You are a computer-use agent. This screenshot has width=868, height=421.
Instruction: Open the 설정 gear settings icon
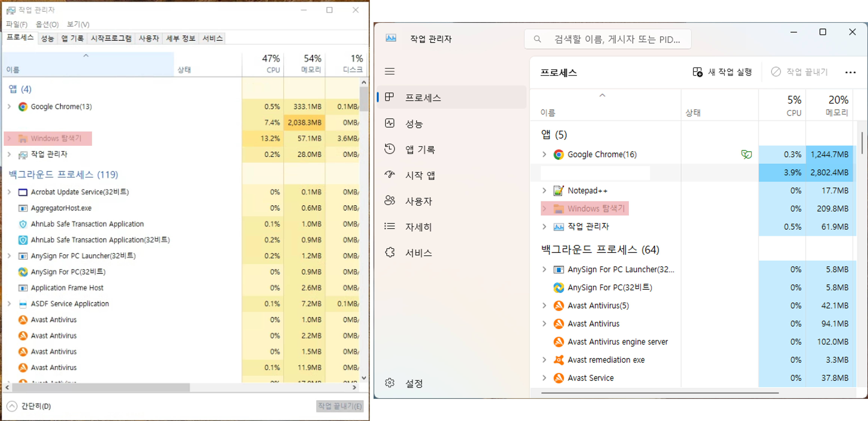point(390,383)
